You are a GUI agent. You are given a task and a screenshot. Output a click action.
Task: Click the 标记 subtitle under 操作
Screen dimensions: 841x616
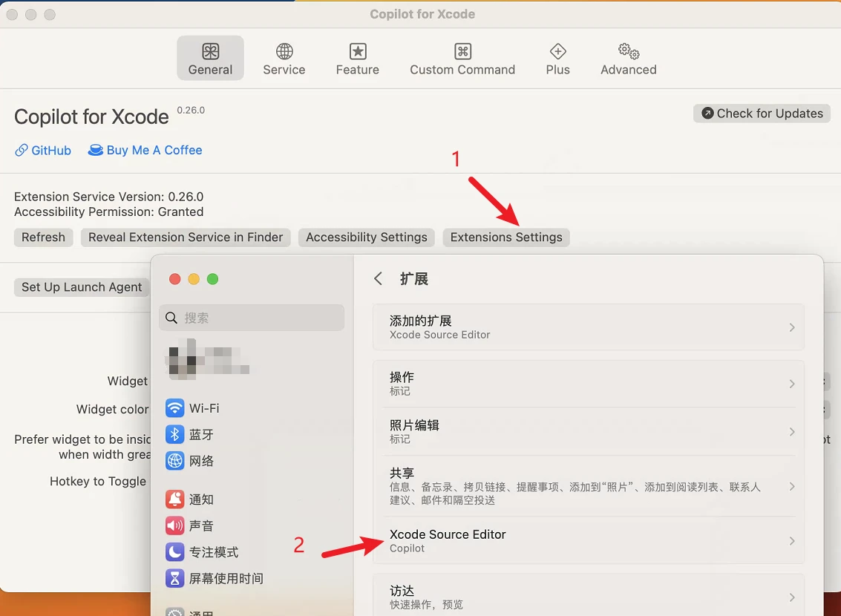pos(400,391)
